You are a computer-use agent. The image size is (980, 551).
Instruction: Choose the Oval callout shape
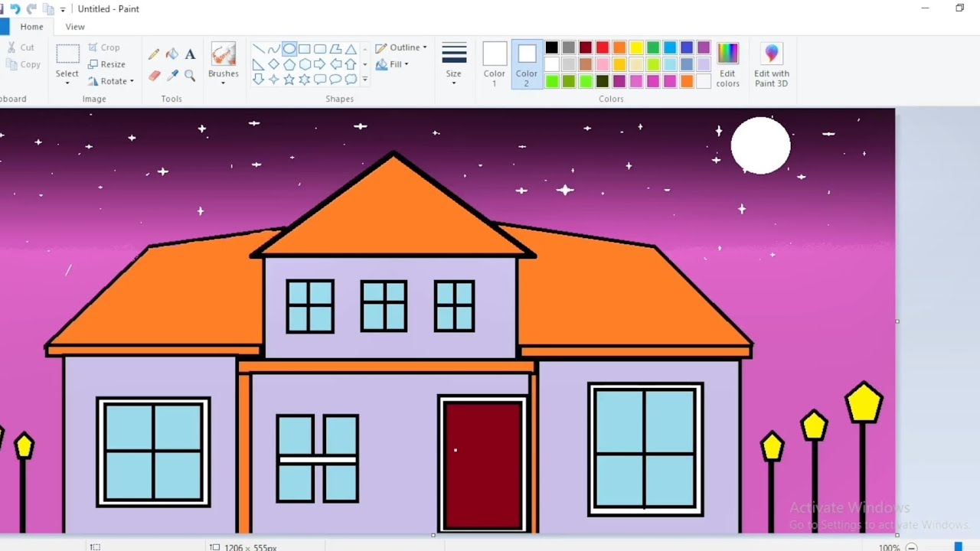pyautogui.click(x=335, y=80)
